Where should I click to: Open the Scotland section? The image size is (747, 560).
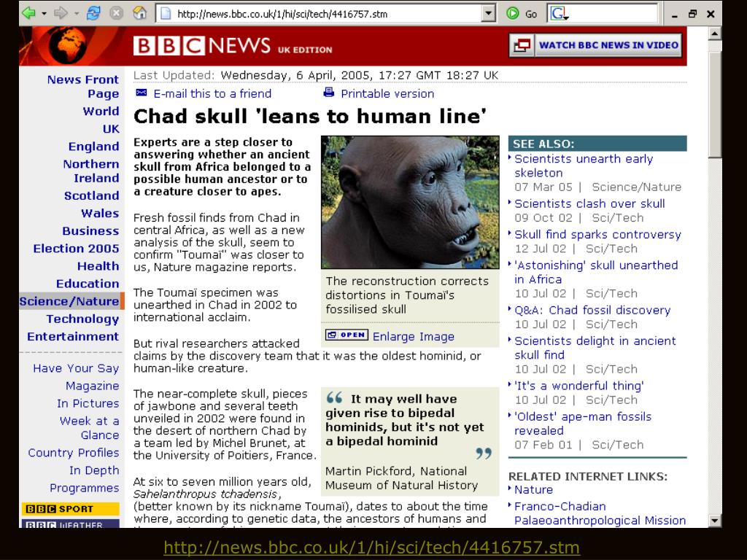(92, 195)
